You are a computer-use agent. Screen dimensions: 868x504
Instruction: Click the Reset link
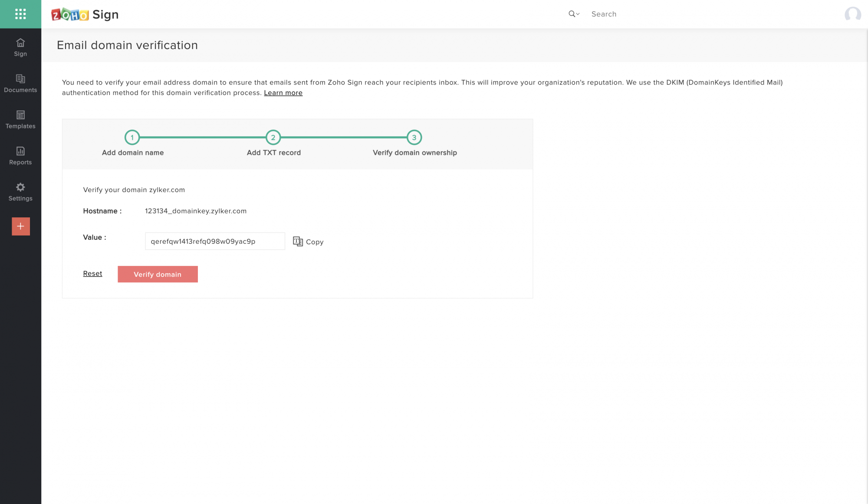(x=92, y=274)
